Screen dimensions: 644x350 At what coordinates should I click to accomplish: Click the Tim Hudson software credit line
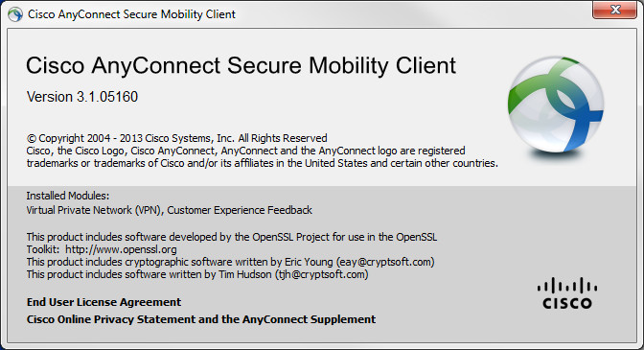click(197, 274)
